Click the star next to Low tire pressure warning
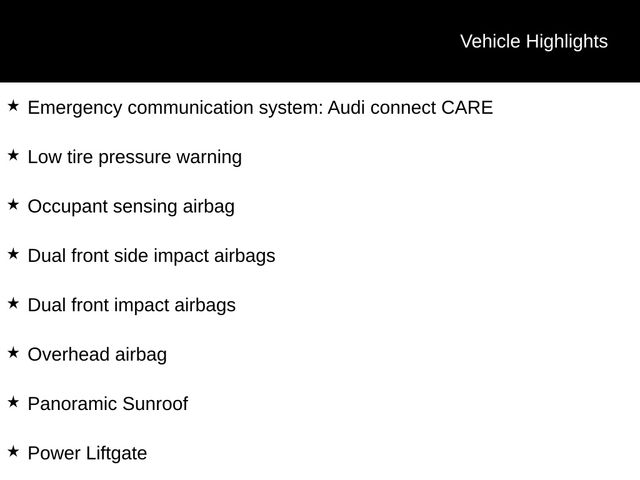640x480 pixels. tap(12, 155)
